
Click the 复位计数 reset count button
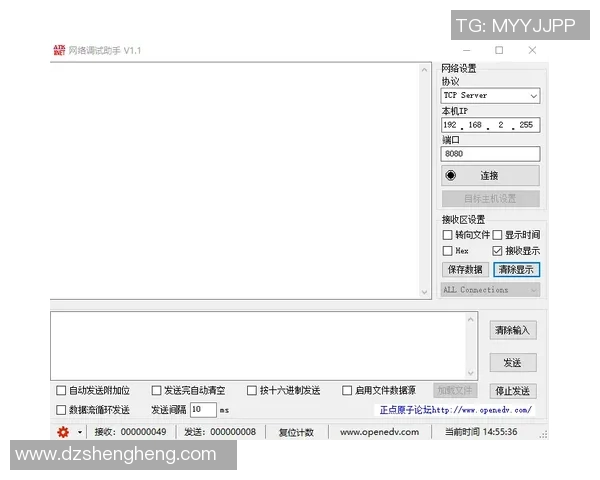(x=296, y=432)
